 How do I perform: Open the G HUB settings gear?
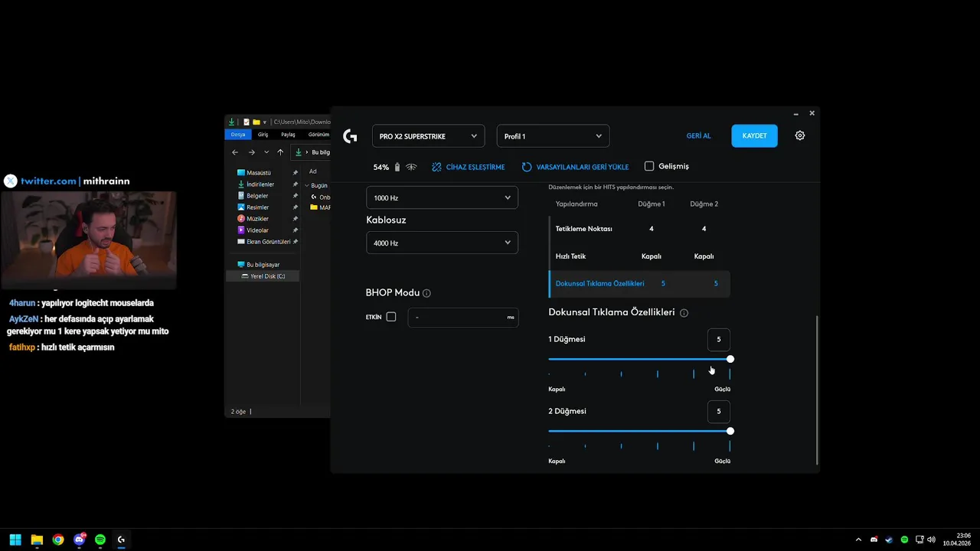pyautogui.click(x=800, y=135)
